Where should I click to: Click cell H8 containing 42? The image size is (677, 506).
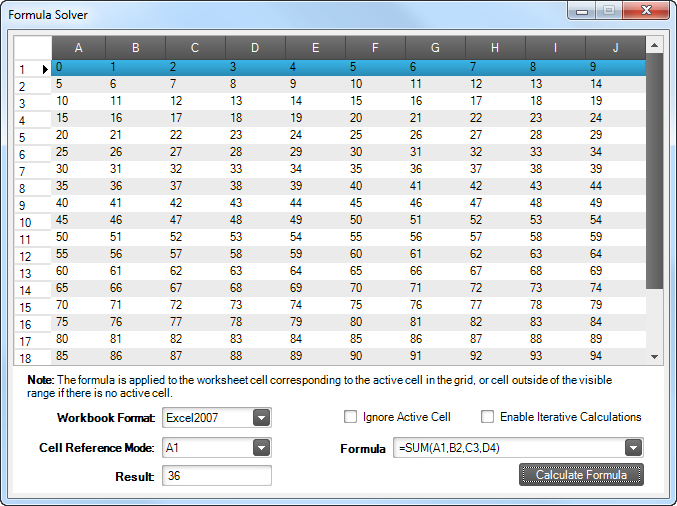(495, 186)
